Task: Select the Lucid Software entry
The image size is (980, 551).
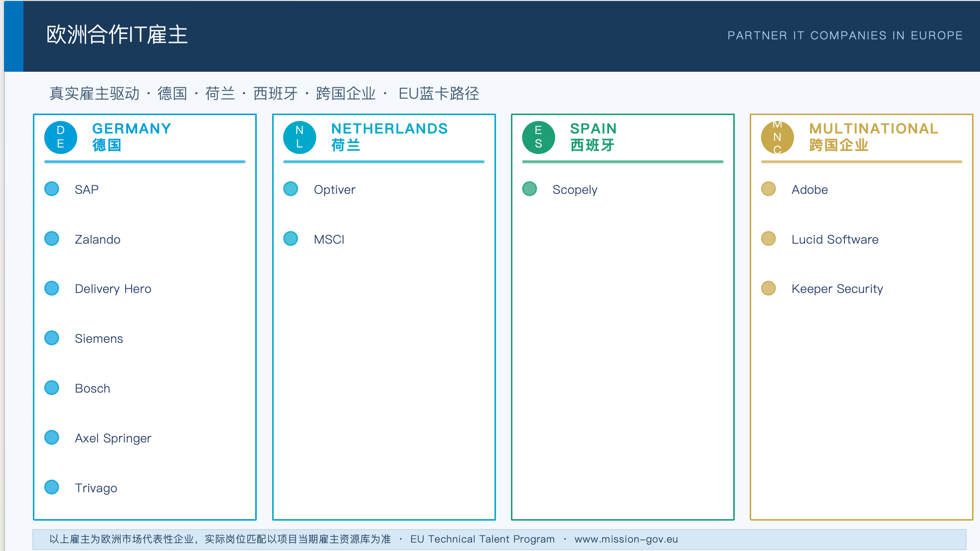Action: click(835, 240)
